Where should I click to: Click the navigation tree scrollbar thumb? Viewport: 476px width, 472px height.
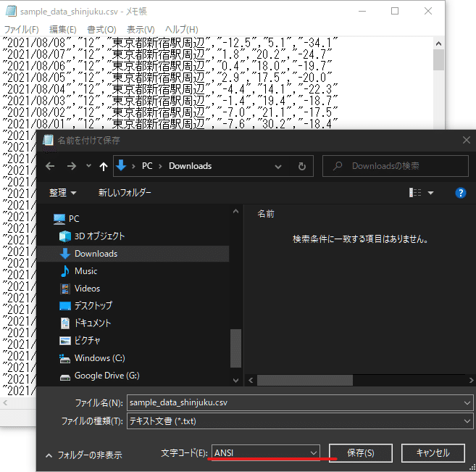pyautogui.click(x=235, y=348)
